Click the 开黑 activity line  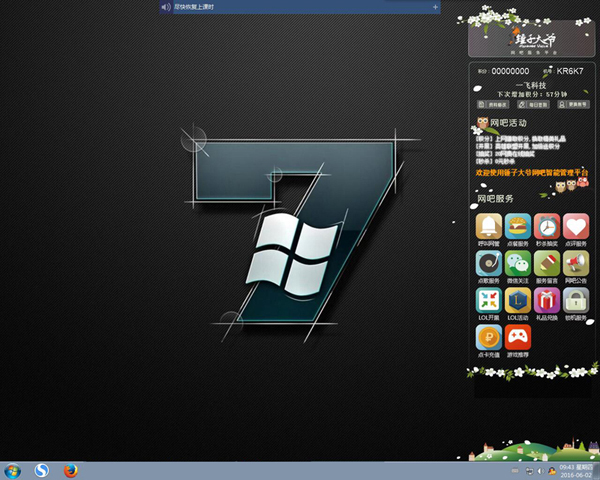[517, 146]
